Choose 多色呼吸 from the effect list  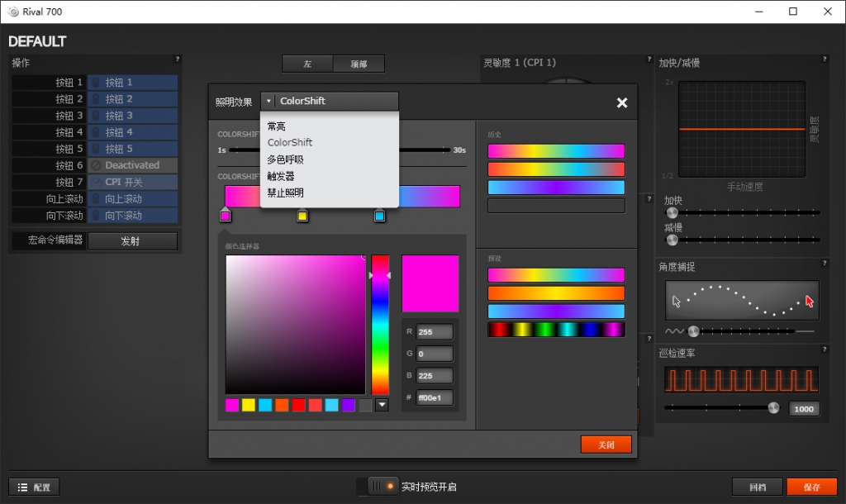pyautogui.click(x=285, y=159)
